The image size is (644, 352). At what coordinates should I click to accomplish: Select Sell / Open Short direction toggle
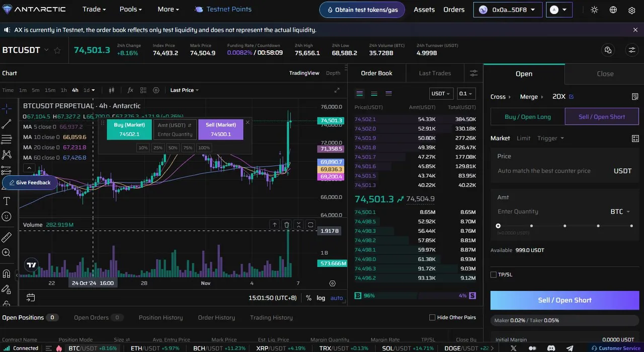pos(602,116)
